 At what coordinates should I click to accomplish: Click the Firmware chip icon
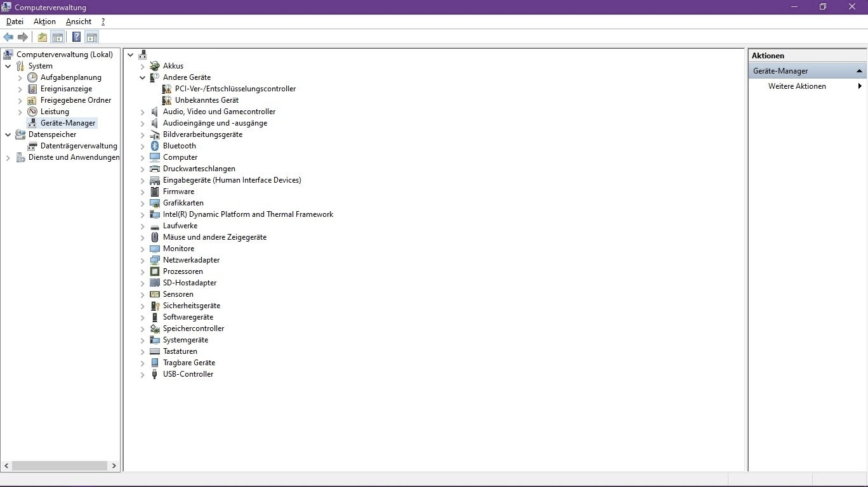(155, 192)
